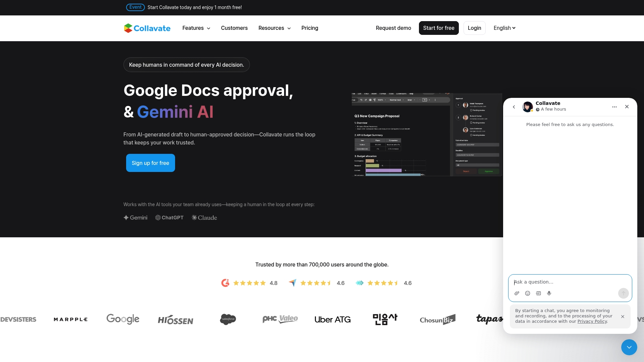This screenshot has width=644, height=362.
Task: Go back in the chat widget
Action: [514, 107]
